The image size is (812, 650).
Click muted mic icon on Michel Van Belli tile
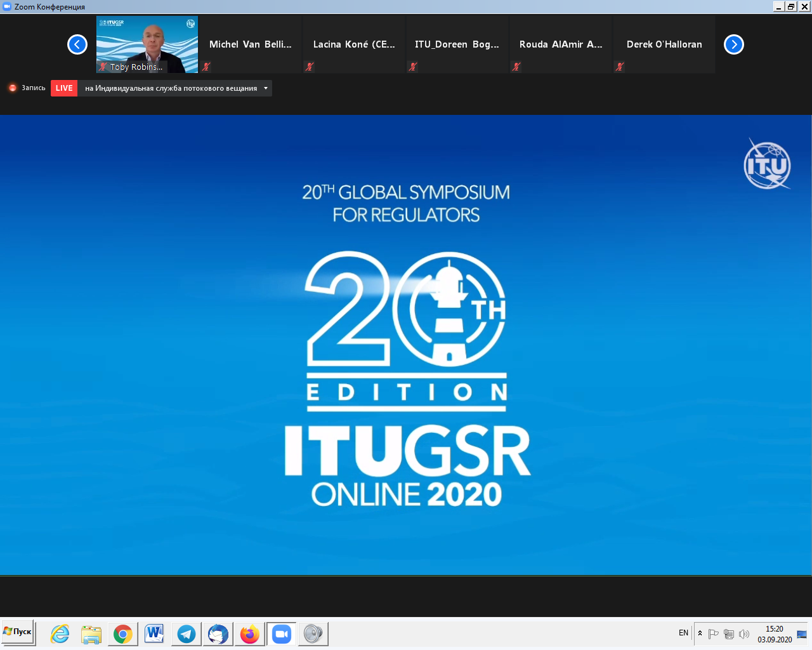(206, 67)
